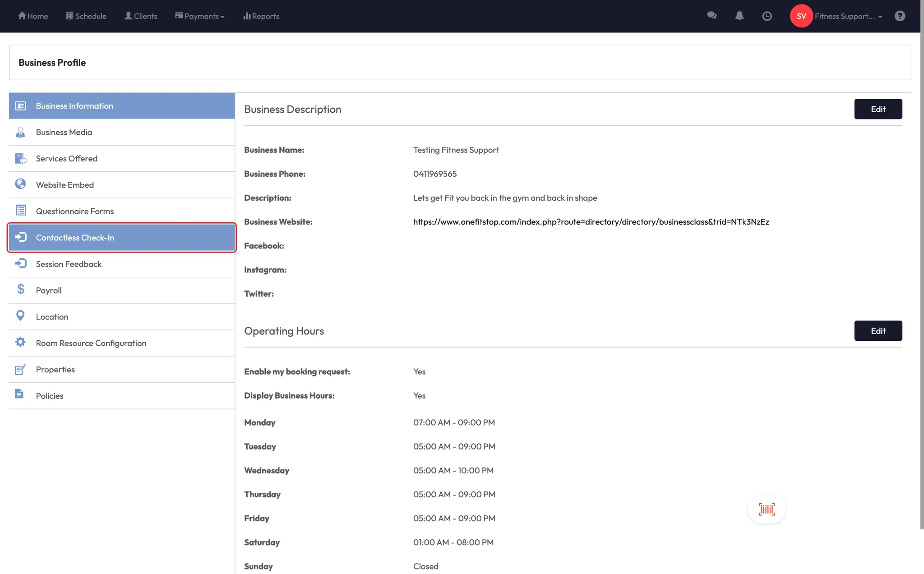
Task: Expand the Payments dropdown menu
Action: 200,16
